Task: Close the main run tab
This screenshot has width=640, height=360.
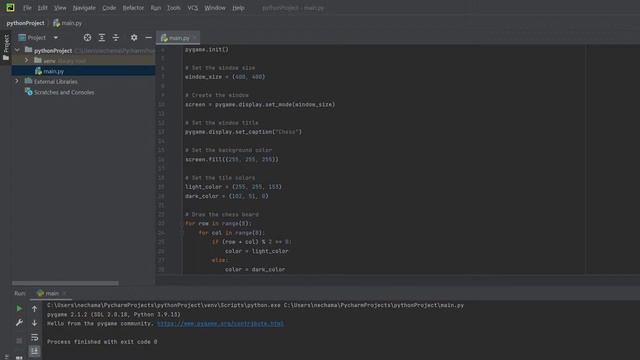Action: tap(64, 293)
